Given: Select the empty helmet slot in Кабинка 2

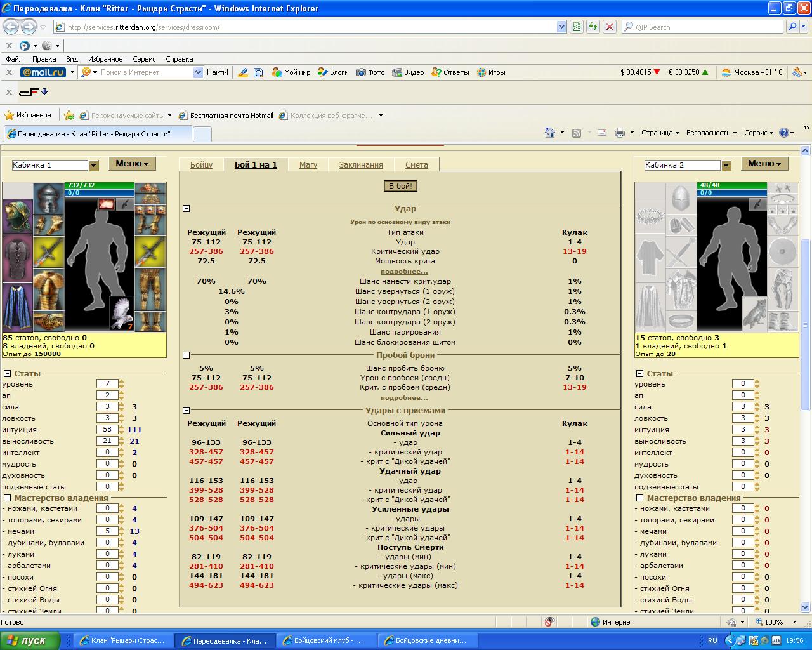Looking at the screenshot, I should [x=682, y=199].
